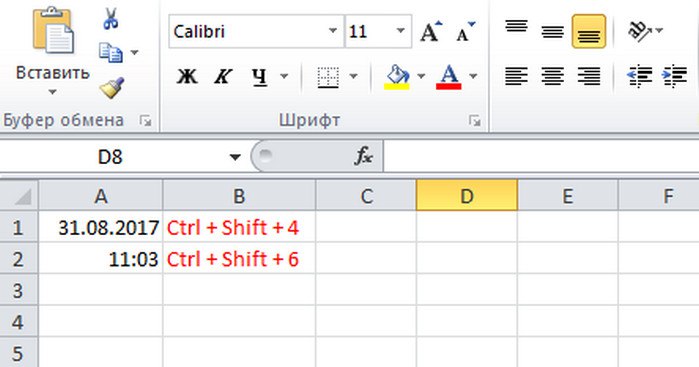The height and width of the screenshot is (367, 699).
Task: Expand the font size dropdown arrow
Action: coord(400,31)
